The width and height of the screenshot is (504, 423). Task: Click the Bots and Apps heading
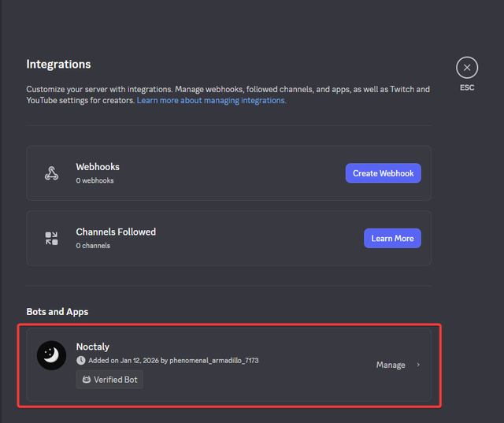pyautogui.click(x=57, y=312)
